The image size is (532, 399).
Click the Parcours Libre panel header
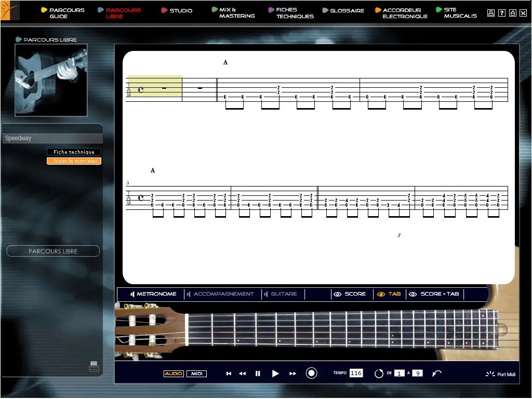[46, 39]
